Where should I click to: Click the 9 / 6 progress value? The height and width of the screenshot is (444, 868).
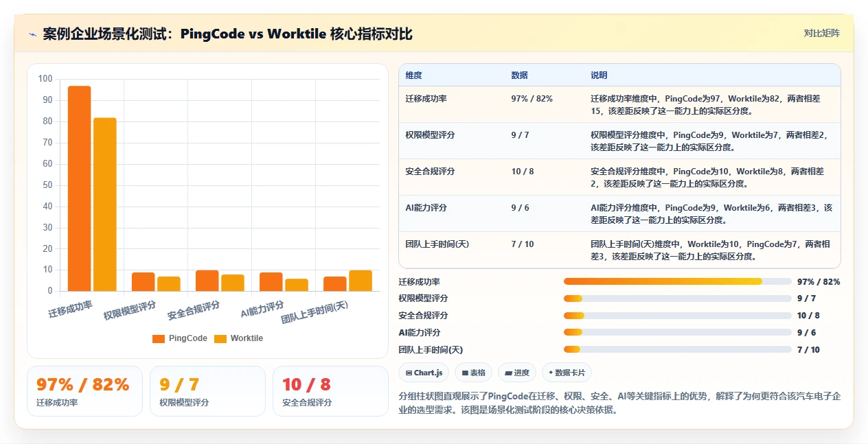(806, 333)
